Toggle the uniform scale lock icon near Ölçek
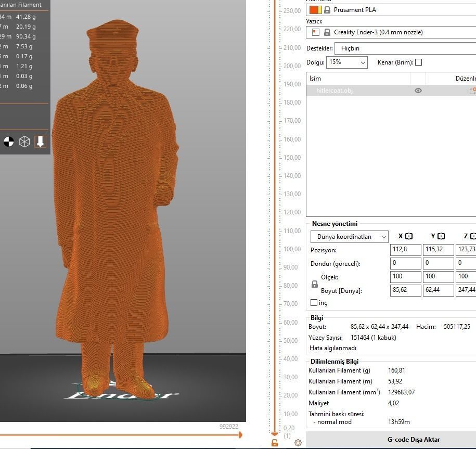The image size is (476, 449). click(315, 284)
